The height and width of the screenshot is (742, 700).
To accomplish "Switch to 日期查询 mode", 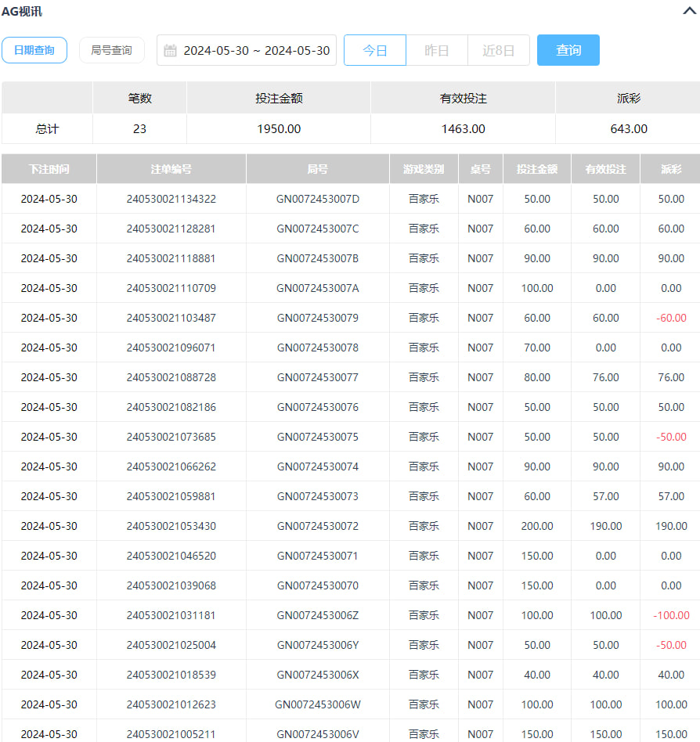I will pos(34,50).
